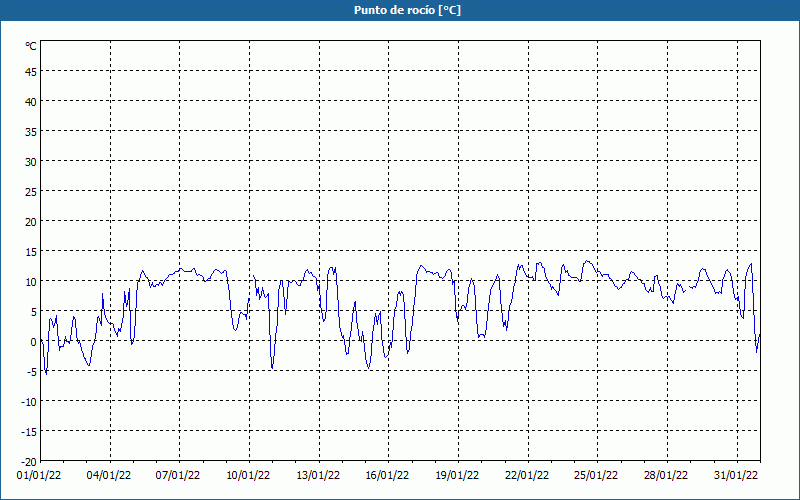Click the 19/01/22 date label
Image resolution: width=800 pixels, height=500 pixels.
point(457,476)
